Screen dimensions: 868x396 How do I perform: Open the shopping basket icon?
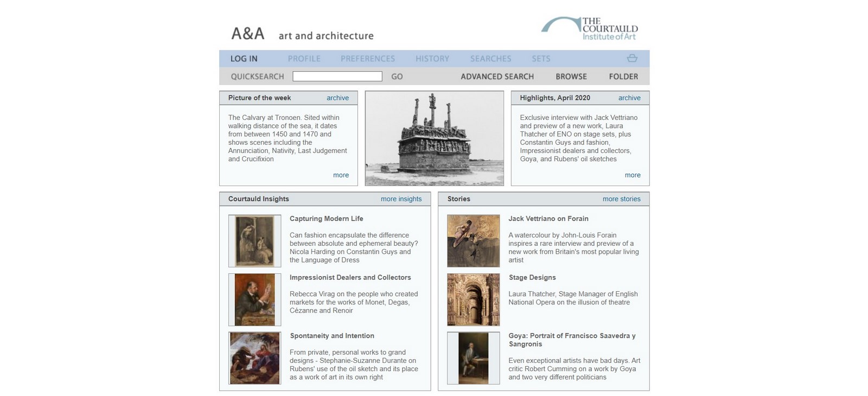(632, 58)
